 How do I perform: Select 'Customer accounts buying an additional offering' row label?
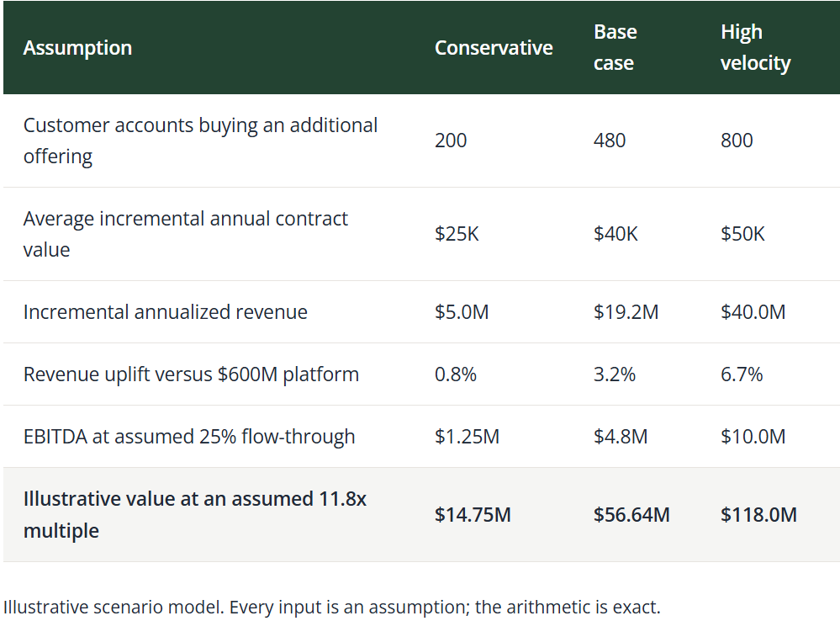click(x=200, y=141)
